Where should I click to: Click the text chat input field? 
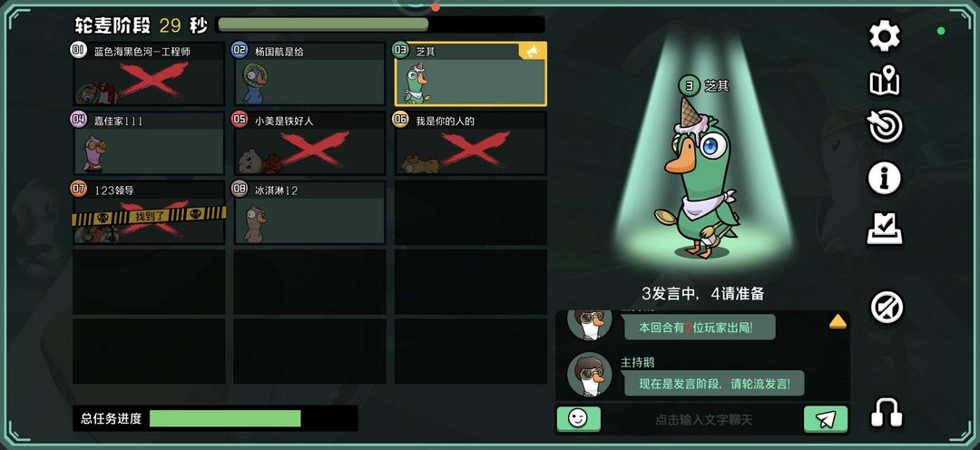click(703, 420)
